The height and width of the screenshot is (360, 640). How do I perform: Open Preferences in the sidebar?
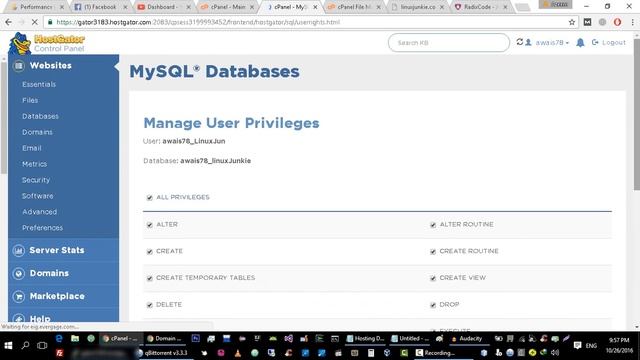42,228
